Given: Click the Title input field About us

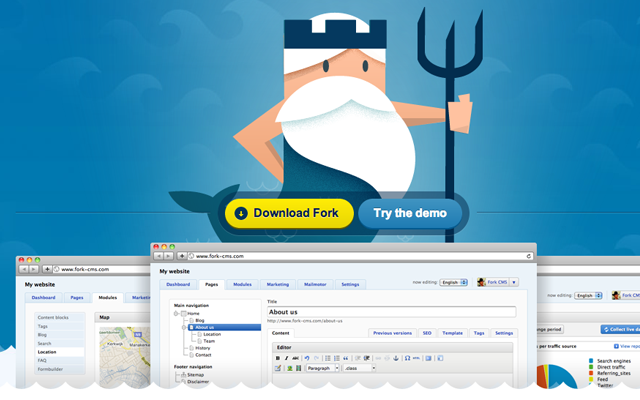Looking at the screenshot, I should click(x=390, y=312).
